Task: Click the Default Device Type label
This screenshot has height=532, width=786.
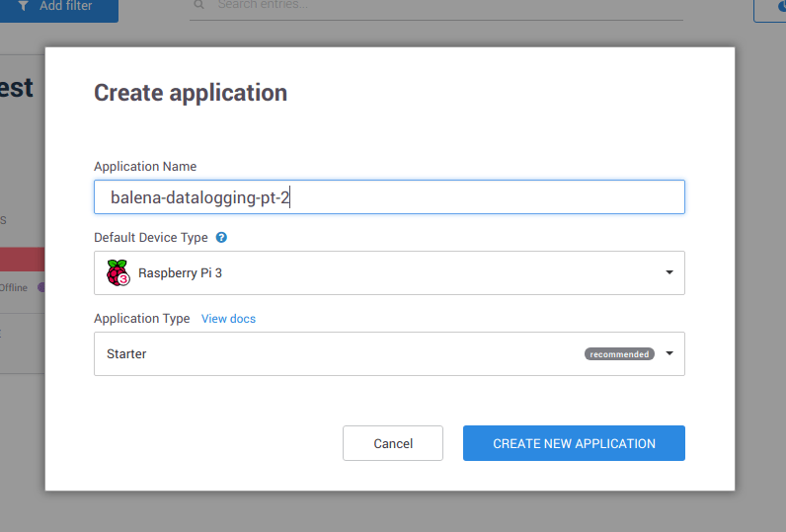Action: 151,238
